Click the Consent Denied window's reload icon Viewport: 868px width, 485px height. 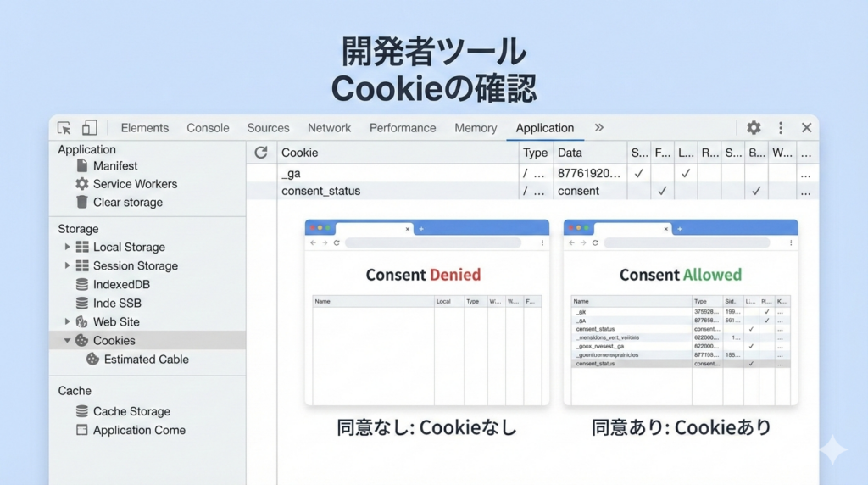click(x=337, y=243)
